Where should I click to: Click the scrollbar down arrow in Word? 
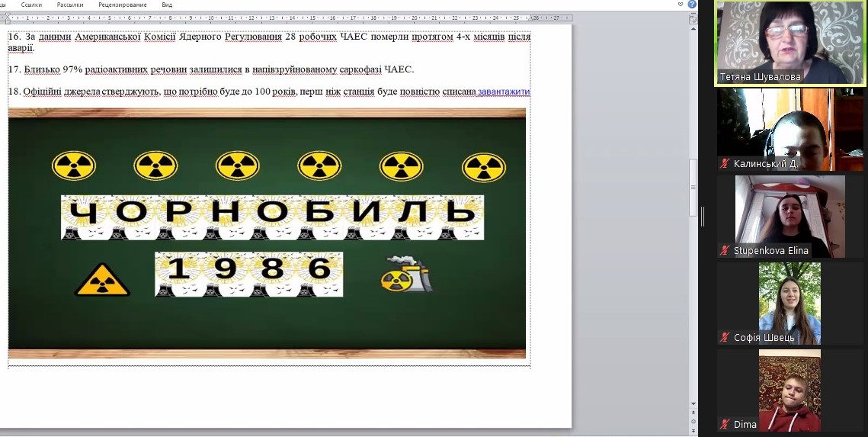point(693,403)
